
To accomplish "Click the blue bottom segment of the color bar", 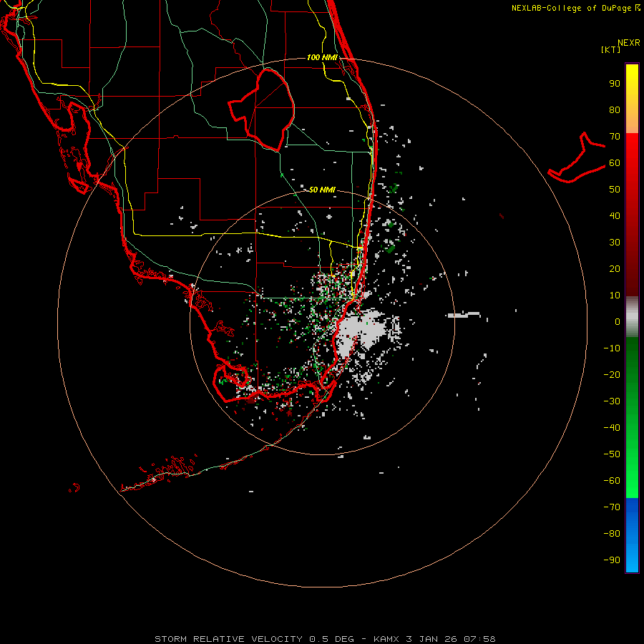I will [632, 535].
